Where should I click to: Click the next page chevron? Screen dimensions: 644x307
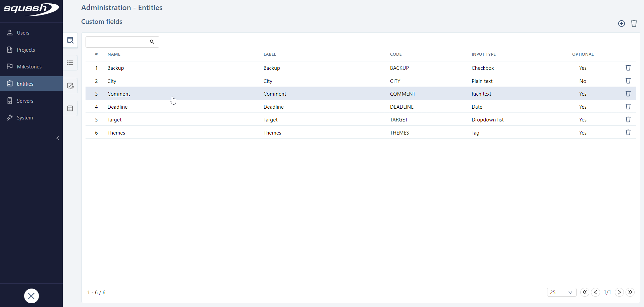coord(619,292)
